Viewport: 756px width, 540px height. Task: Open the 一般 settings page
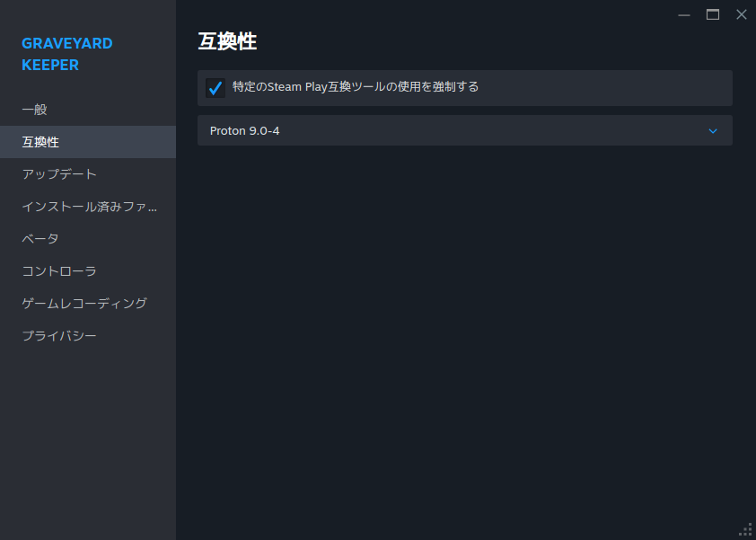coord(35,110)
